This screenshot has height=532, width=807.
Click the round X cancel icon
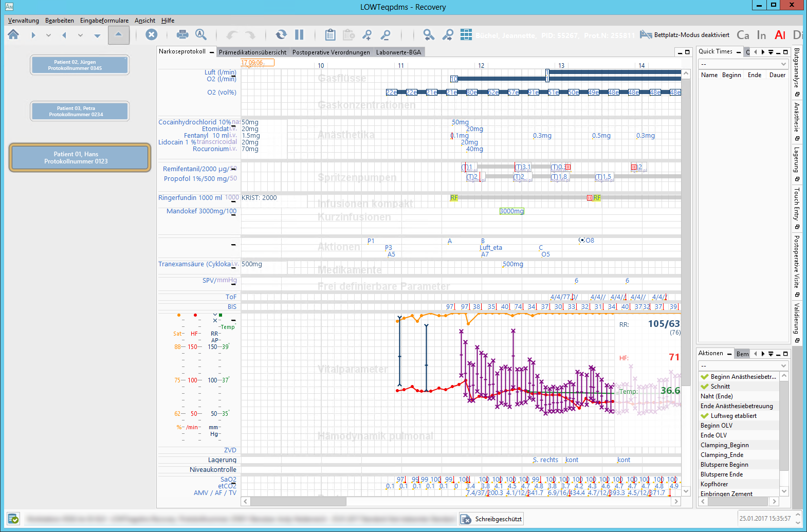pyautogui.click(x=151, y=34)
